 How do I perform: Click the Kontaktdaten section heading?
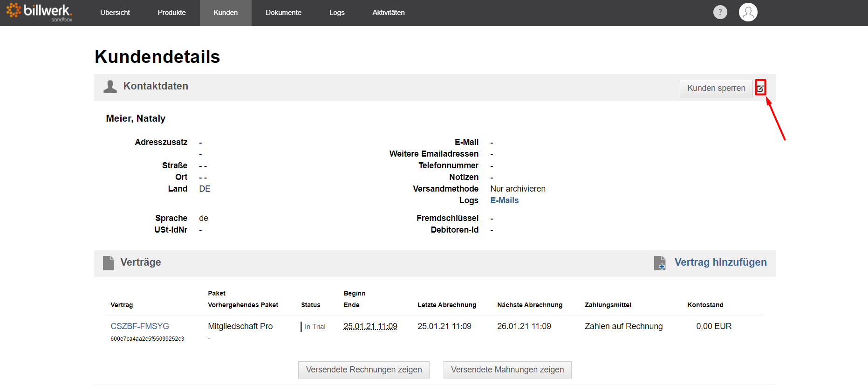pos(156,86)
